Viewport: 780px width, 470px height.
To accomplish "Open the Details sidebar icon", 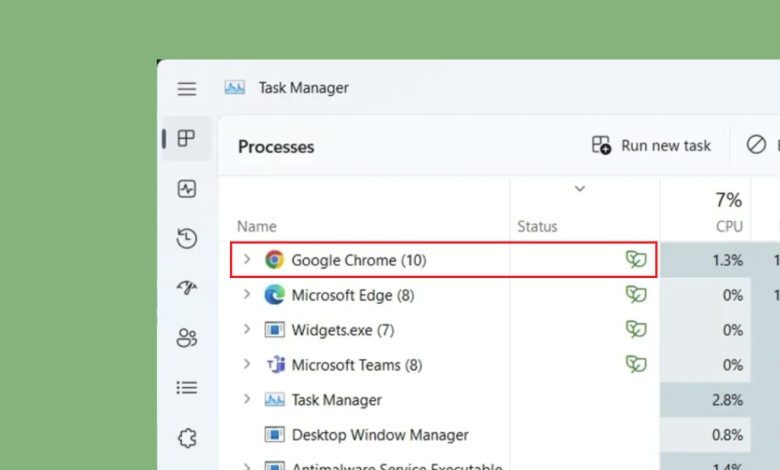I will [187, 387].
